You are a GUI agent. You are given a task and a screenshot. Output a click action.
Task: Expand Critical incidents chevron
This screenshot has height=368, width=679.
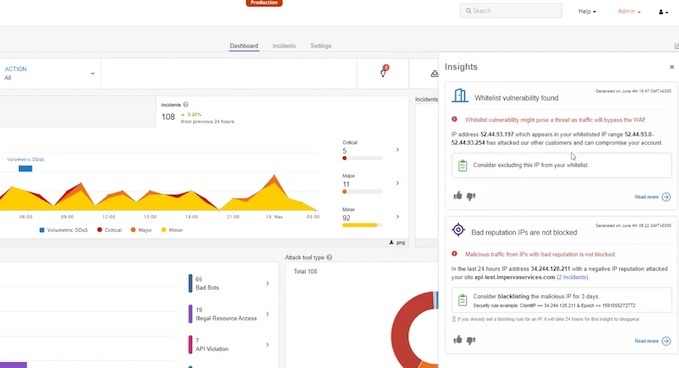pos(398,150)
